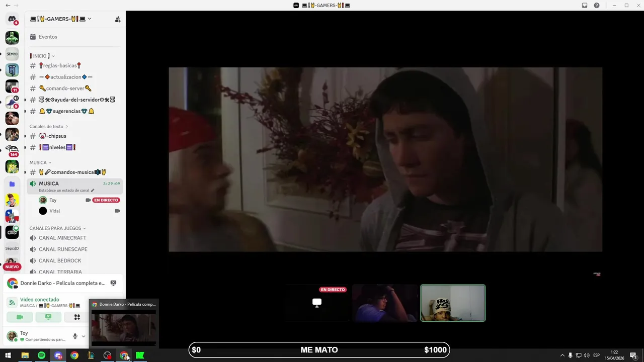
Task: Open Eventos calendar entry
Action: (x=75, y=37)
